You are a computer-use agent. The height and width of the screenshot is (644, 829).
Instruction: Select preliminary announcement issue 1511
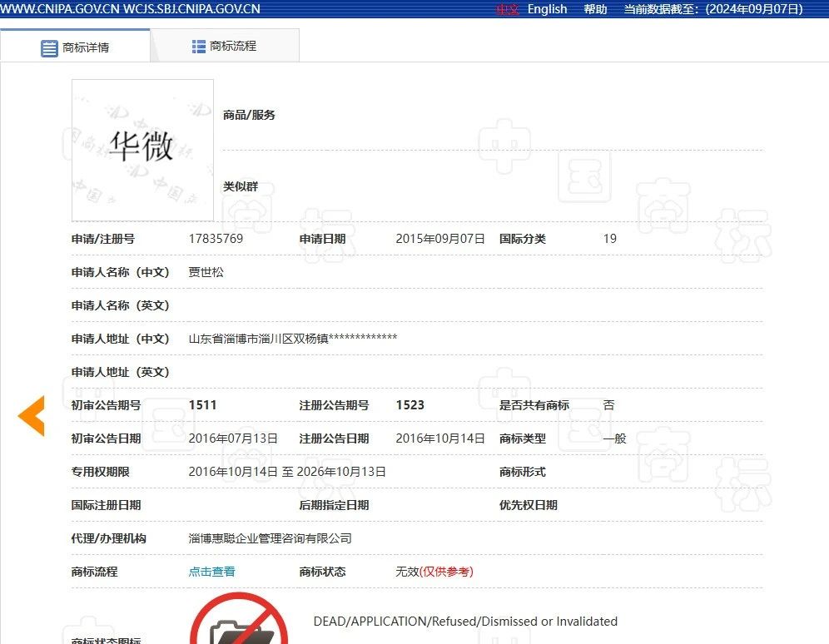202,405
